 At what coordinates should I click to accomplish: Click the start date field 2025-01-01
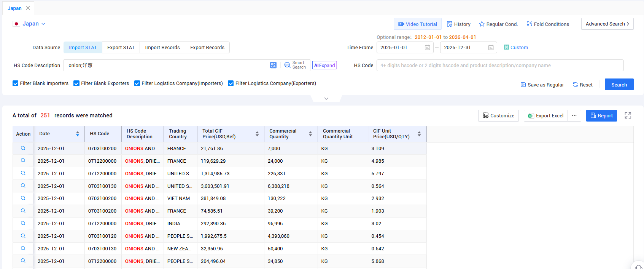(405, 48)
